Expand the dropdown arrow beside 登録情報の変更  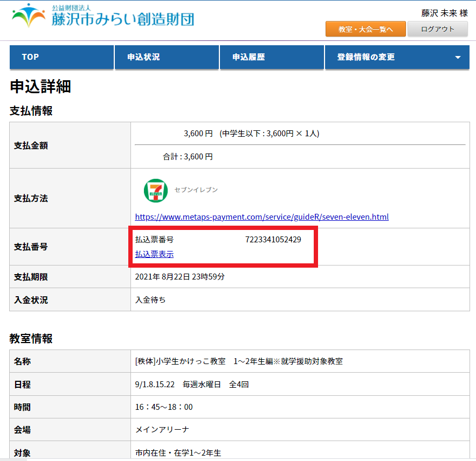pos(458,58)
